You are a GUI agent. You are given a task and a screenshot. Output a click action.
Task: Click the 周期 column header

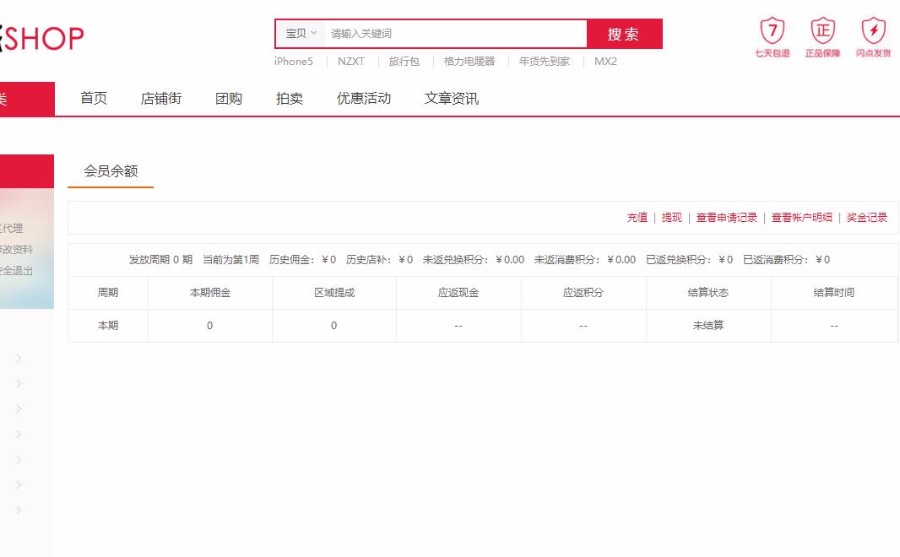108,293
